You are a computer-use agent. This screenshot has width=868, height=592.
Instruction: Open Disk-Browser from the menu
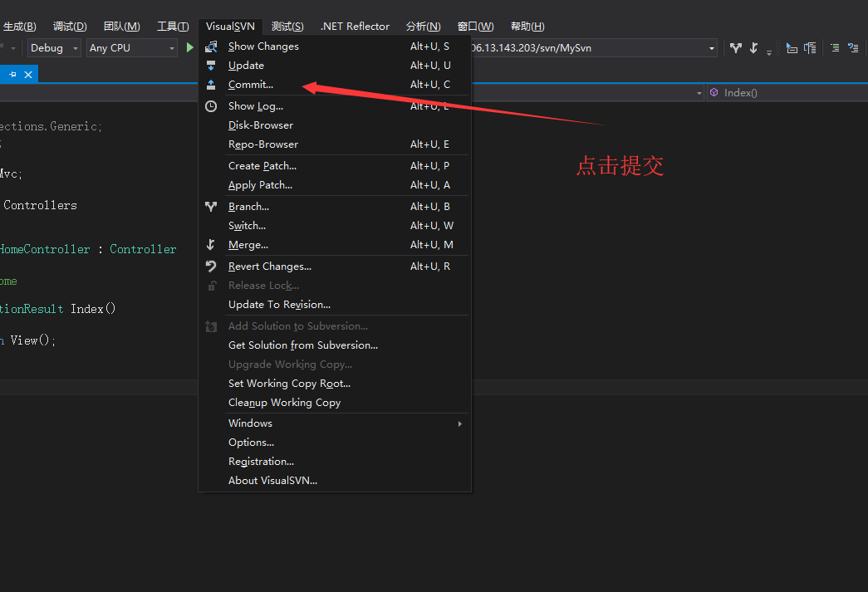pyautogui.click(x=335, y=125)
